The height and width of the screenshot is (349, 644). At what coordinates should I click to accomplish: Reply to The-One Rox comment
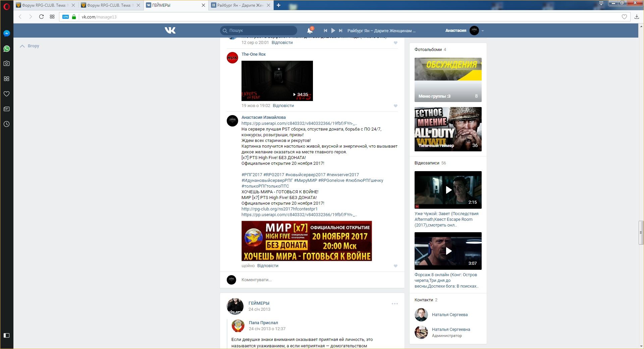pos(283,106)
